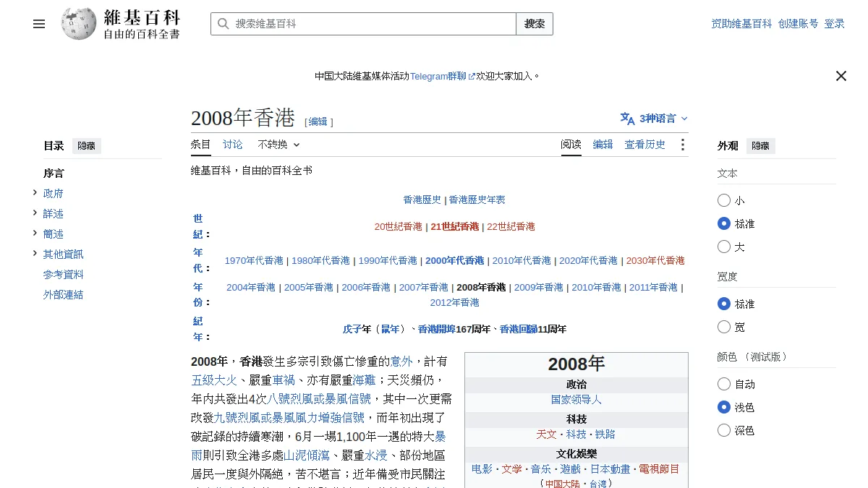Open the 五級大火 link in the article
Viewport: 868px width, 488px height.
click(x=214, y=380)
